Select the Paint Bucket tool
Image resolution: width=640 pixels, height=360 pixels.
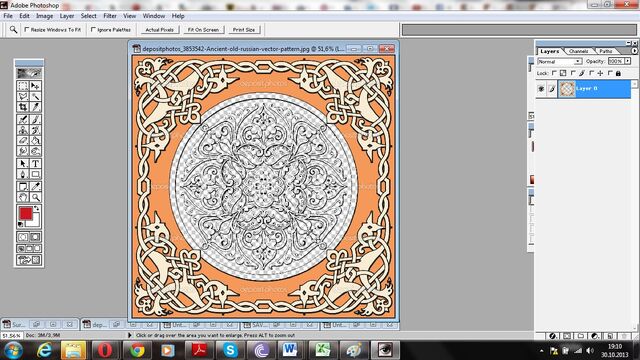(x=36, y=140)
